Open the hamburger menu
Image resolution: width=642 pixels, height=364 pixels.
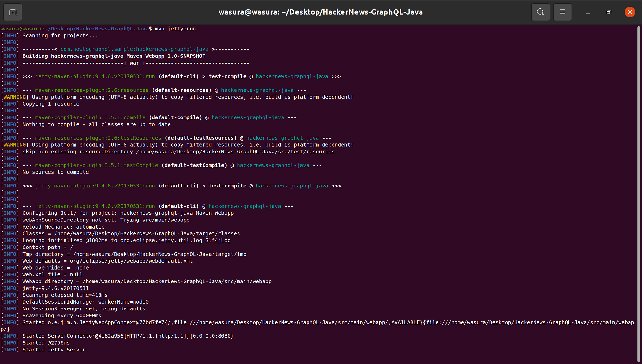pyautogui.click(x=562, y=12)
